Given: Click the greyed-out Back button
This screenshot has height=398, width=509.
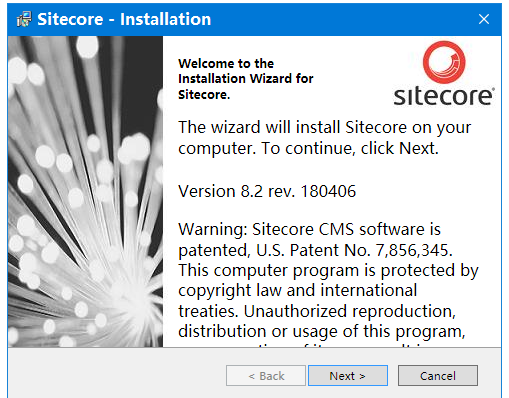Looking at the screenshot, I should [266, 376].
